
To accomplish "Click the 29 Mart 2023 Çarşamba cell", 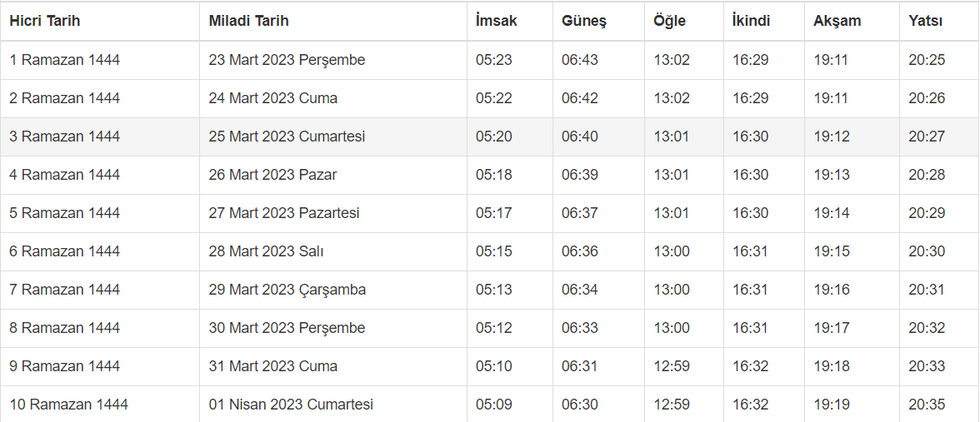I will tap(287, 290).
